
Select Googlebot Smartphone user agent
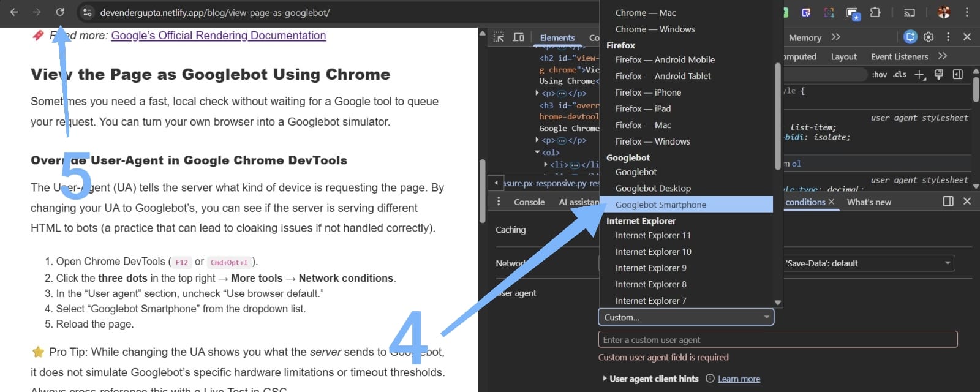tap(686, 205)
